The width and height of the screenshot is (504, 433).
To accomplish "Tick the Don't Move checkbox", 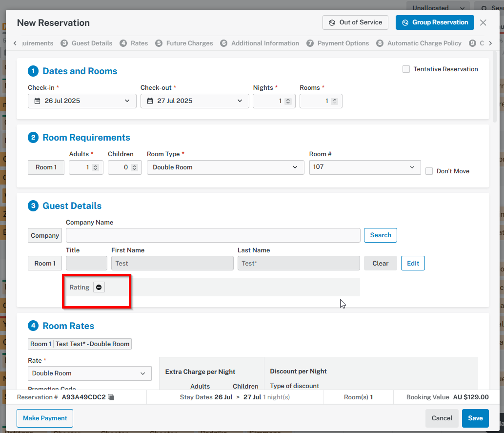I will tap(429, 171).
